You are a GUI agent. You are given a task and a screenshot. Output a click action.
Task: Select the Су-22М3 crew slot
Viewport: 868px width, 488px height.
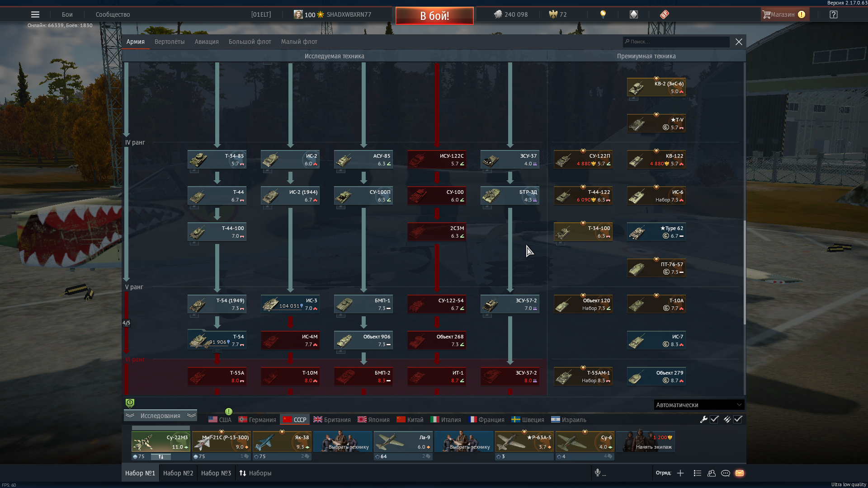[161, 441]
